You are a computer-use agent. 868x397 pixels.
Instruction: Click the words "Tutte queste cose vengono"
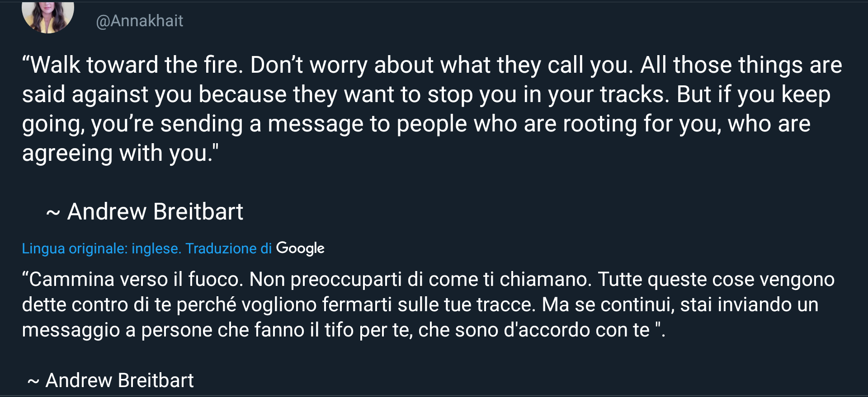point(716,279)
